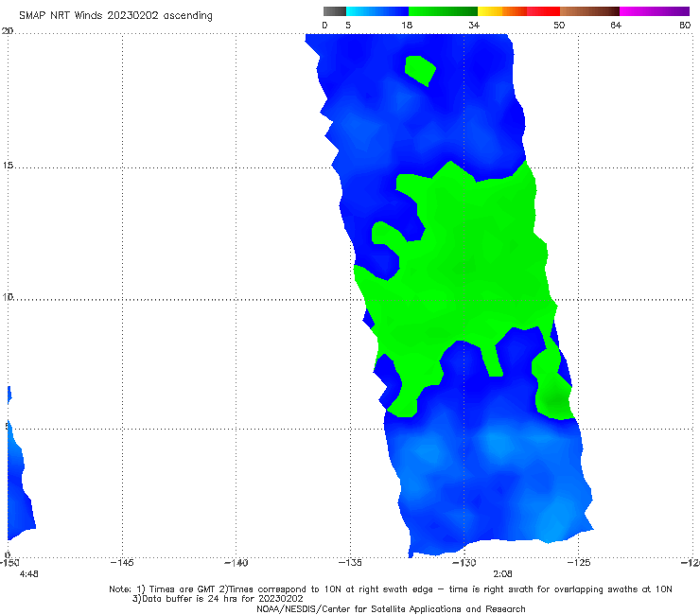Click the 'Data buffer is 24 hrs' note

click(x=218, y=599)
